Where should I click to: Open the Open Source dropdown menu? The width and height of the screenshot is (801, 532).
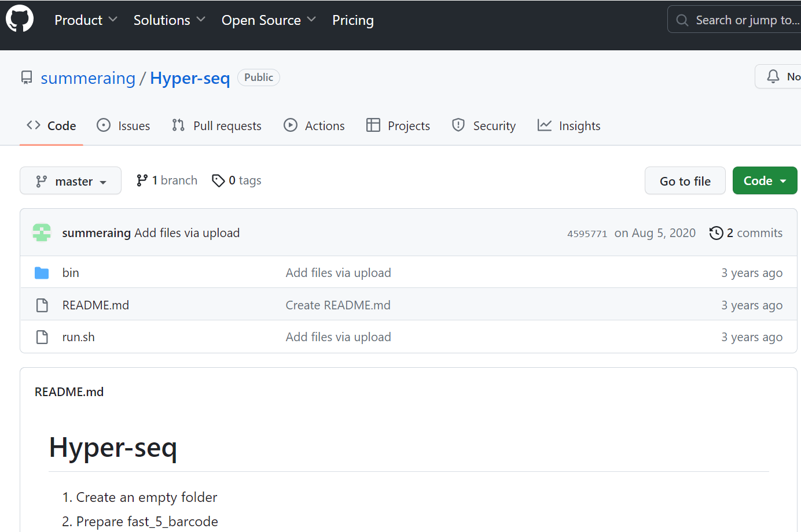(269, 20)
